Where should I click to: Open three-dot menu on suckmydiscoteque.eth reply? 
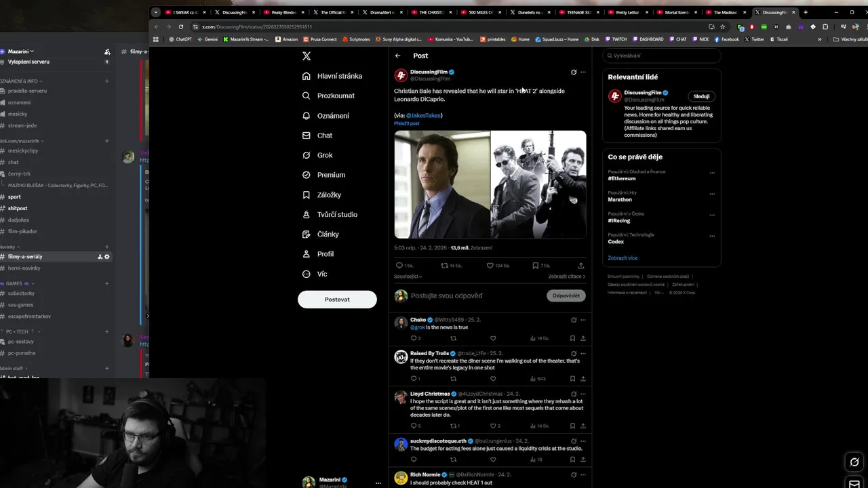[583, 441]
